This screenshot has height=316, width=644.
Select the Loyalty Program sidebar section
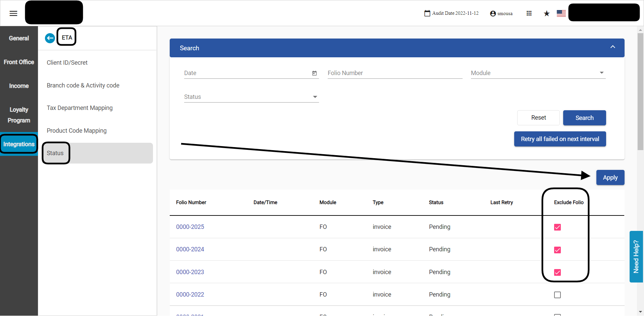click(19, 115)
